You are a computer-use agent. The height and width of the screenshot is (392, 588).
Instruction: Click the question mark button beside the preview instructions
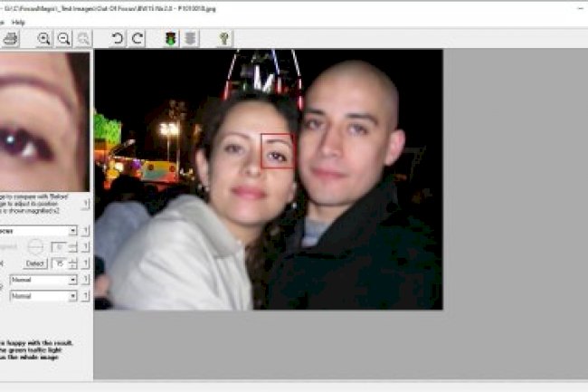[86, 205]
